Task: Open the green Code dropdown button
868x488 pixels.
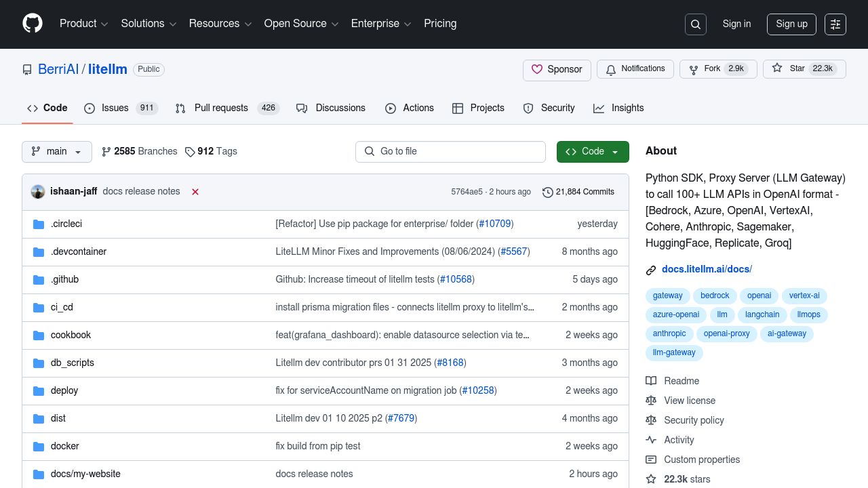Action: click(593, 152)
